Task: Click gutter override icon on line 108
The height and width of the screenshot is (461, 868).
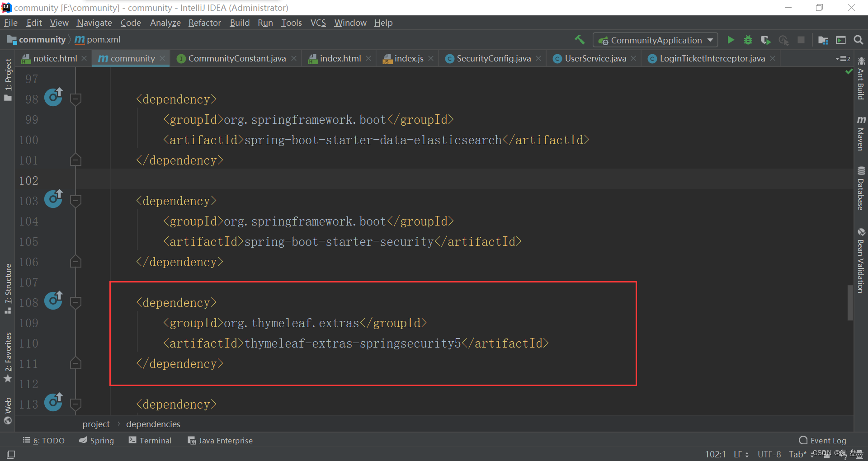Action: (x=53, y=300)
